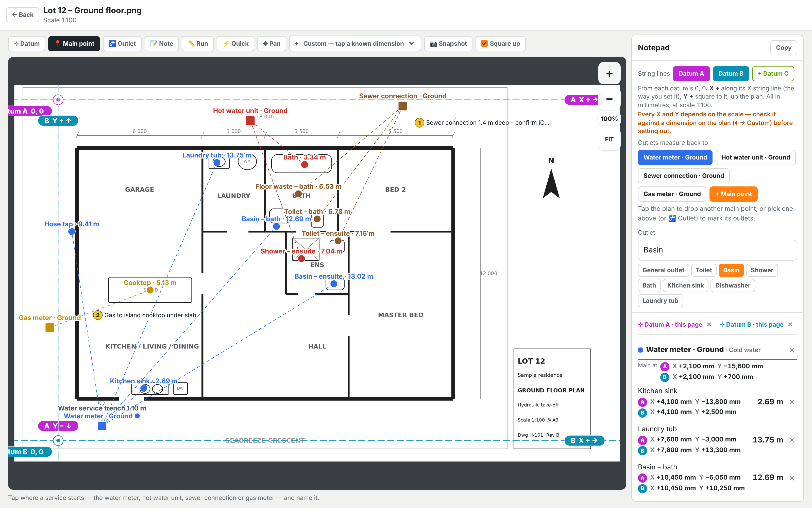Enable the Quick tool

click(235, 44)
